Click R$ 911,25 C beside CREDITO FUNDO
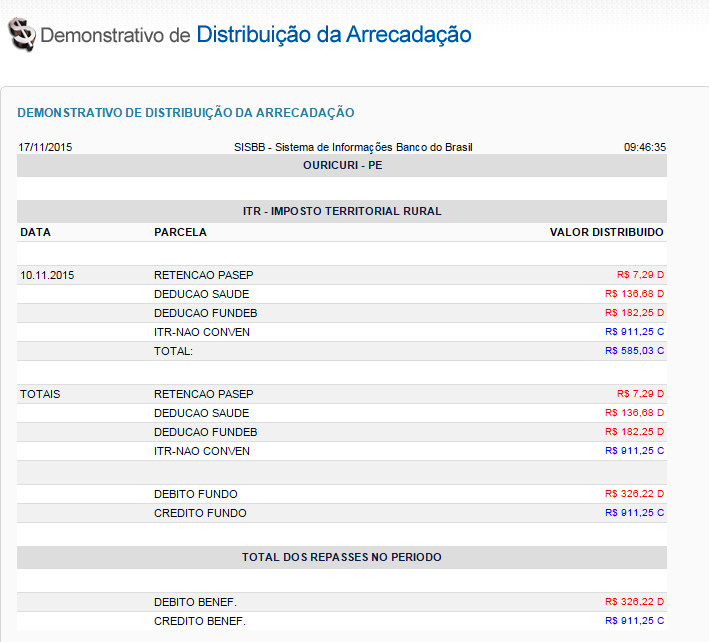709x642 pixels. [x=634, y=512]
